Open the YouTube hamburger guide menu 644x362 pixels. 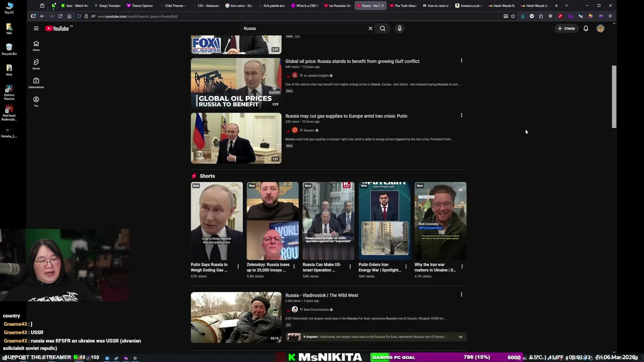tap(36, 29)
